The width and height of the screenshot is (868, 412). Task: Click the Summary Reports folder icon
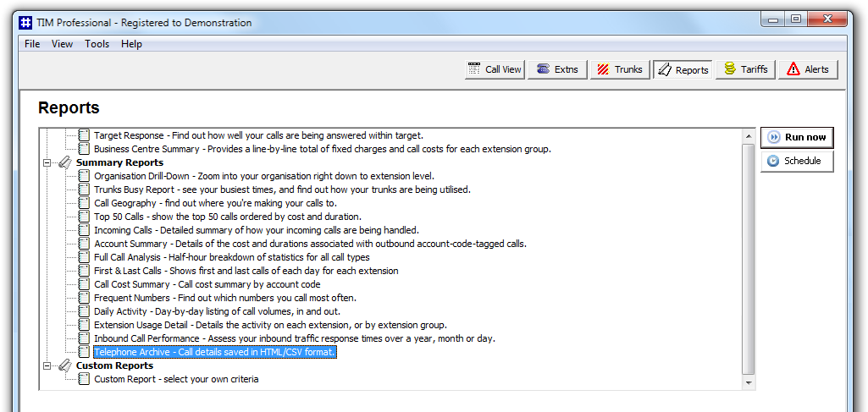[64, 162]
